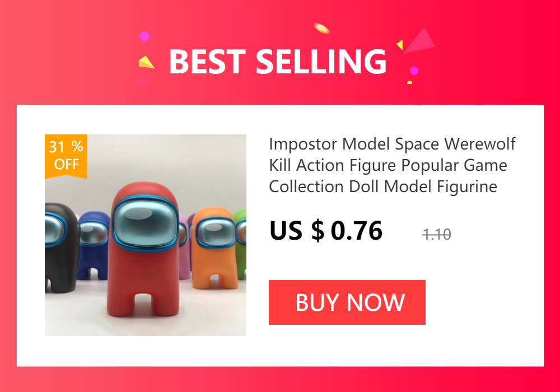The width and height of the screenshot is (560, 392).
Task: Click the red figure's blue visor
Action: [144, 222]
